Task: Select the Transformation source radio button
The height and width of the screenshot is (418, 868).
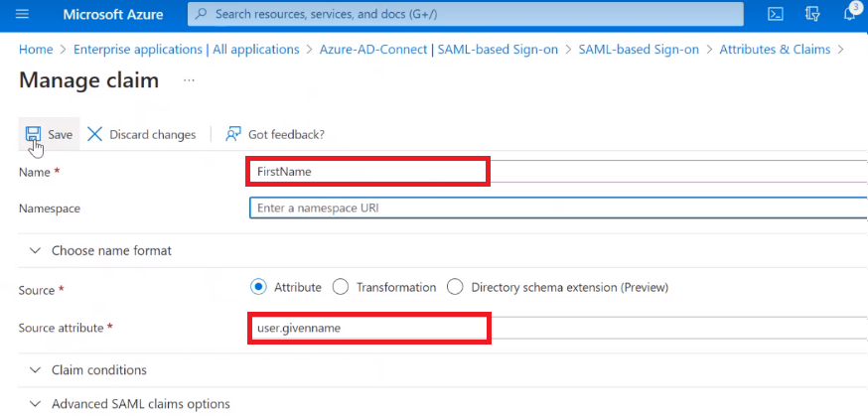Action: tap(341, 287)
